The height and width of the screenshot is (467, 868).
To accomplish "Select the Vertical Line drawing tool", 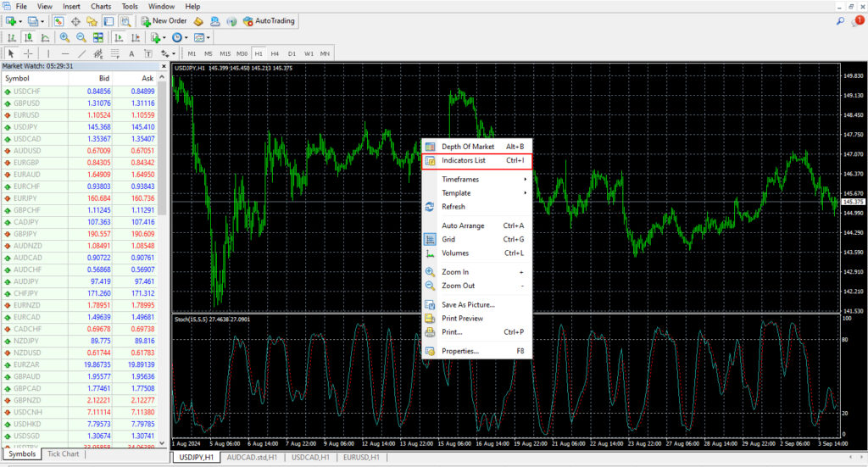I will (48, 53).
